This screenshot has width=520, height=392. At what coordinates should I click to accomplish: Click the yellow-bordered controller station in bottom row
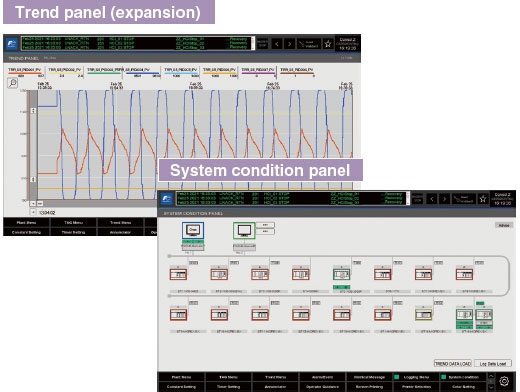[x=423, y=315]
